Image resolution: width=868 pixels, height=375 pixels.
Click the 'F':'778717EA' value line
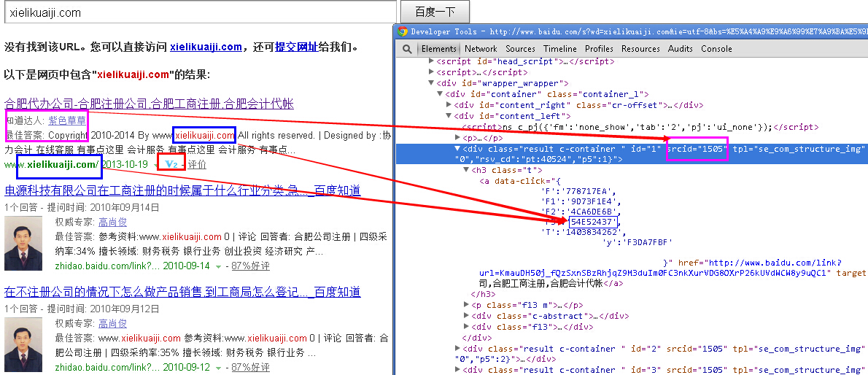(x=578, y=191)
